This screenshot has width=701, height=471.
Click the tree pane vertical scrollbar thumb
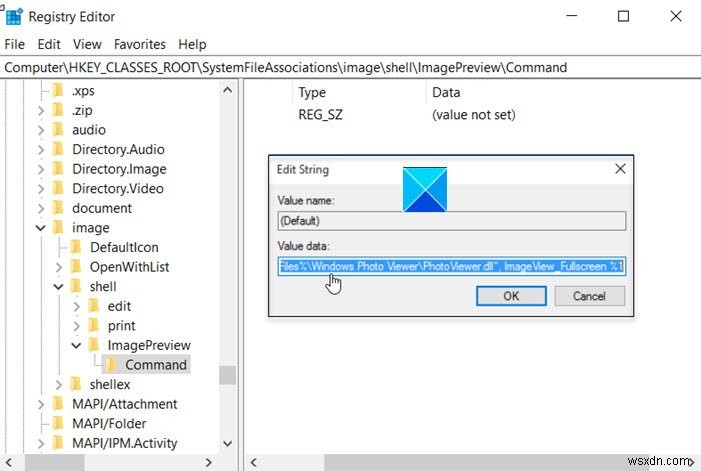pos(228,375)
